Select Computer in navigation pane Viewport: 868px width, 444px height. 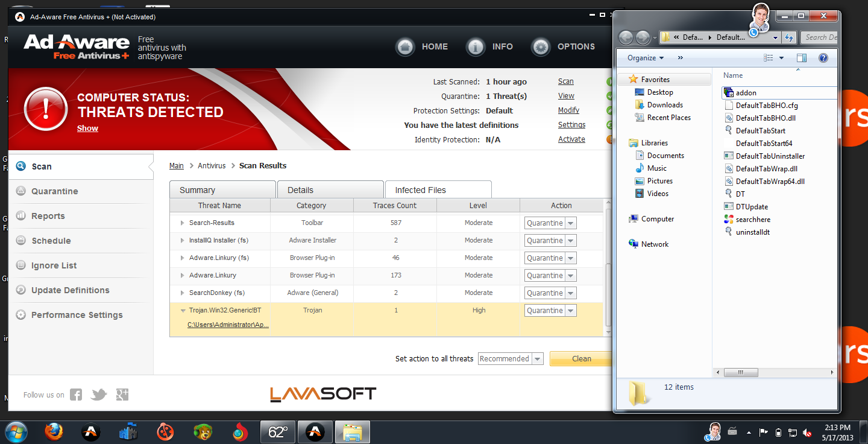pos(657,219)
